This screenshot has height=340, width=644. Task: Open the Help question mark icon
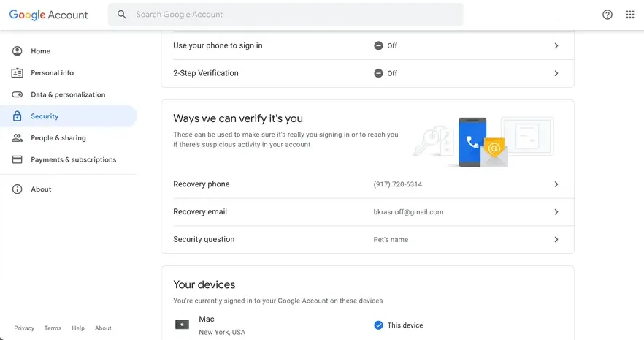pyautogui.click(x=607, y=15)
